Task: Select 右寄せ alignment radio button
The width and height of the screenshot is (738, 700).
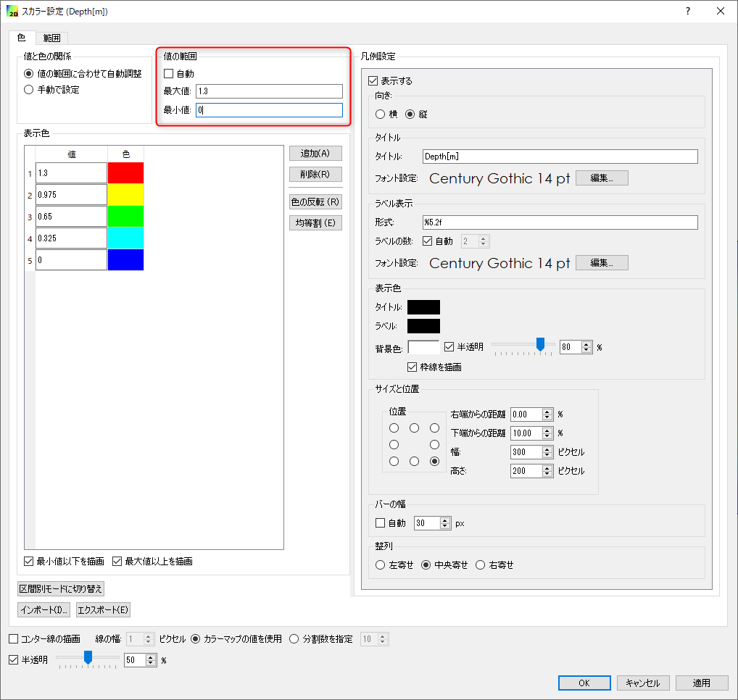Action: (480, 565)
